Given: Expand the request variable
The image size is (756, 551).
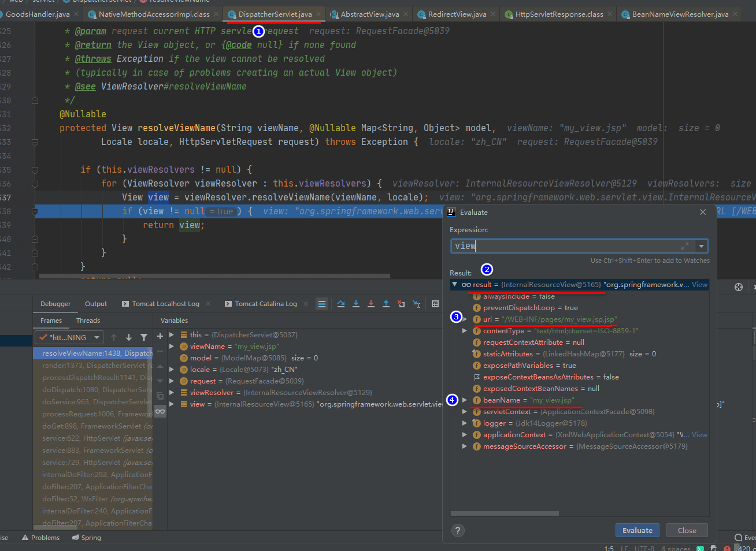Looking at the screenshot, I should pyautogui.click(x=172, y=381).
